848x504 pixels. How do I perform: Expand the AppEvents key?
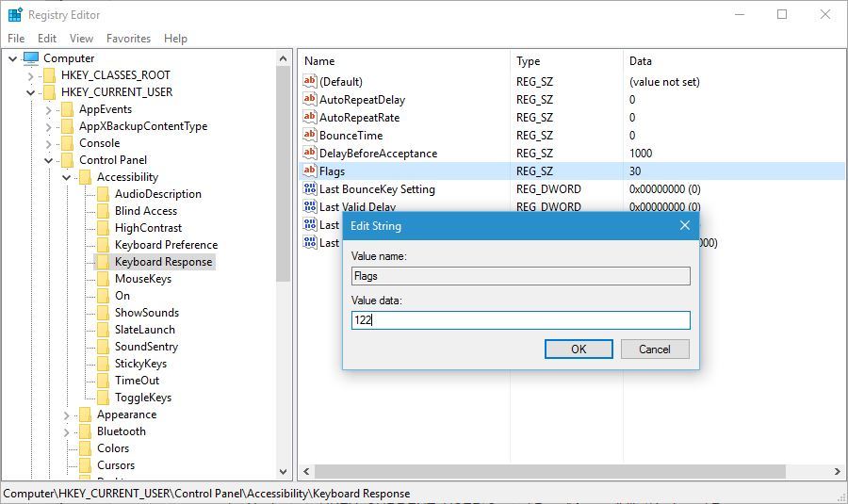coord(49,110)
